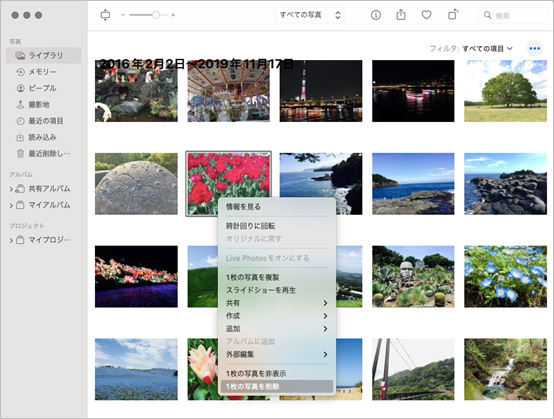Click the info (i) toolbar icon
The height and width of the screenshot is (419, 554).
(x=376, y=15)
